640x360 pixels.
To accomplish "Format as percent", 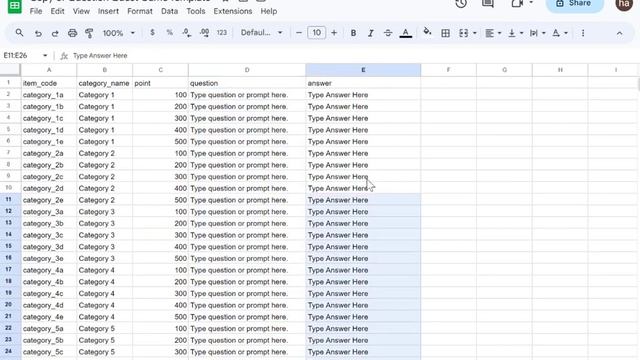I will pyautogui.click(x=169, y=33).
